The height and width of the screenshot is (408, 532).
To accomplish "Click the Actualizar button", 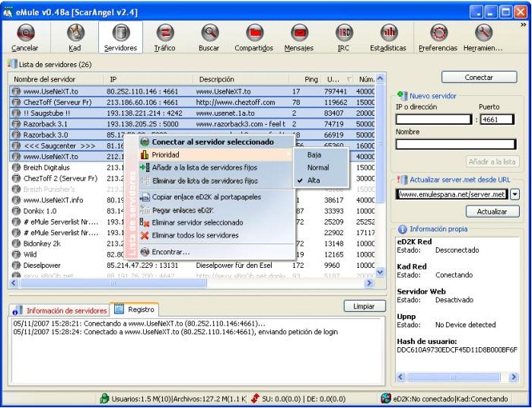I will click(x=492, y=212).
